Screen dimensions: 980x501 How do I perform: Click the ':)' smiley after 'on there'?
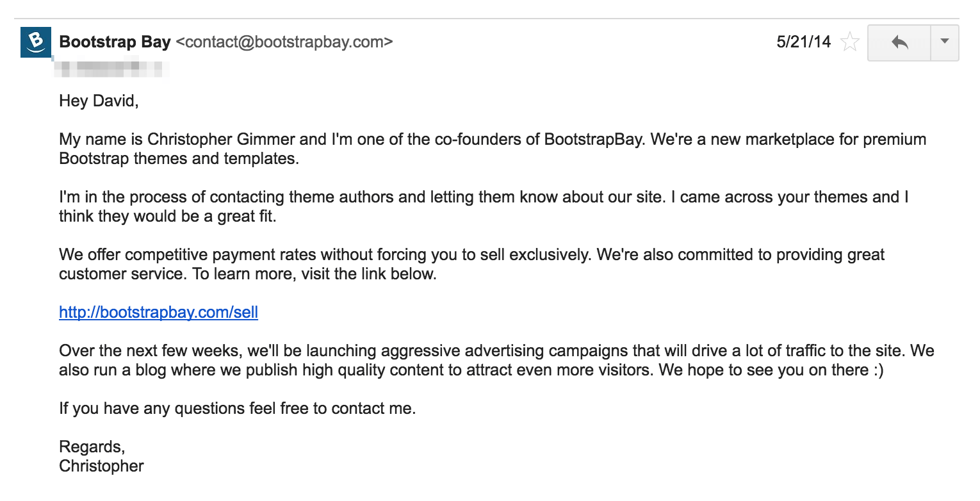tap(878, 370)
